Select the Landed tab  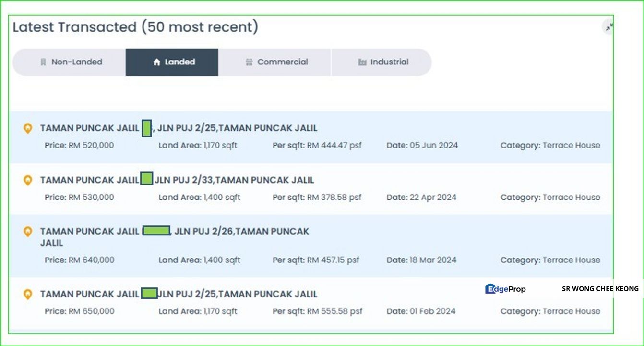coord(172,62)
